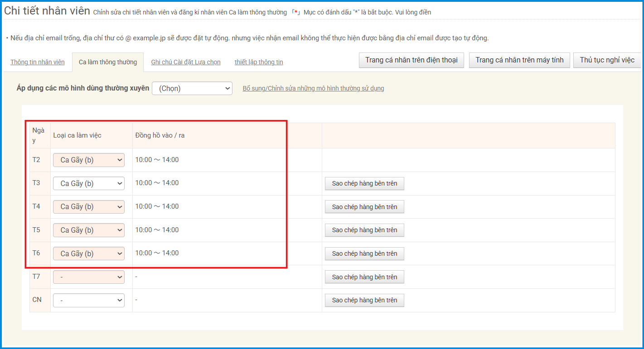Viewport: 644px width, 349px height.
Task: Click Trang cá nhân trên máy tính button
Action: (519, 60)
